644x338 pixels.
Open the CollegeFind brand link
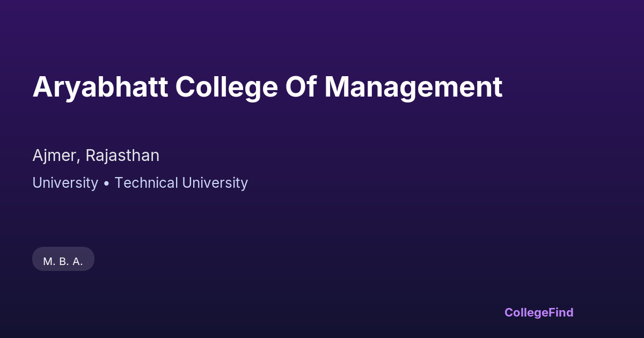pyautogui.click(x=539, y=312)
